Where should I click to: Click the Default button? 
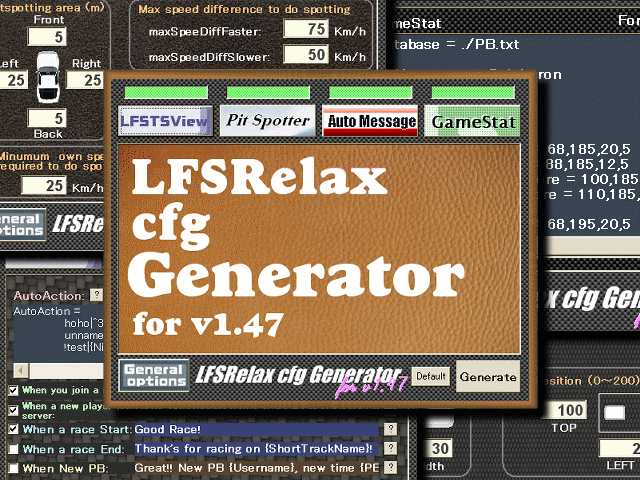pos(431,376)
